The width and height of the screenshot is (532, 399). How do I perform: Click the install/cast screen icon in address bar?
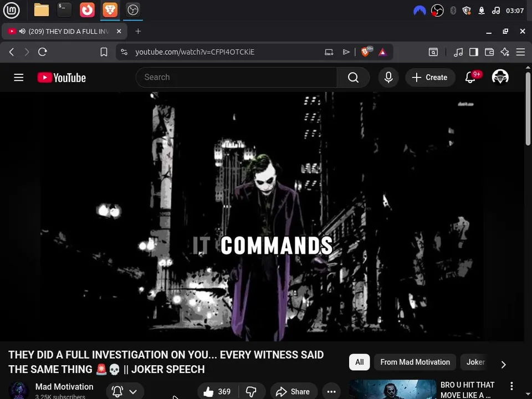(329, 52)
